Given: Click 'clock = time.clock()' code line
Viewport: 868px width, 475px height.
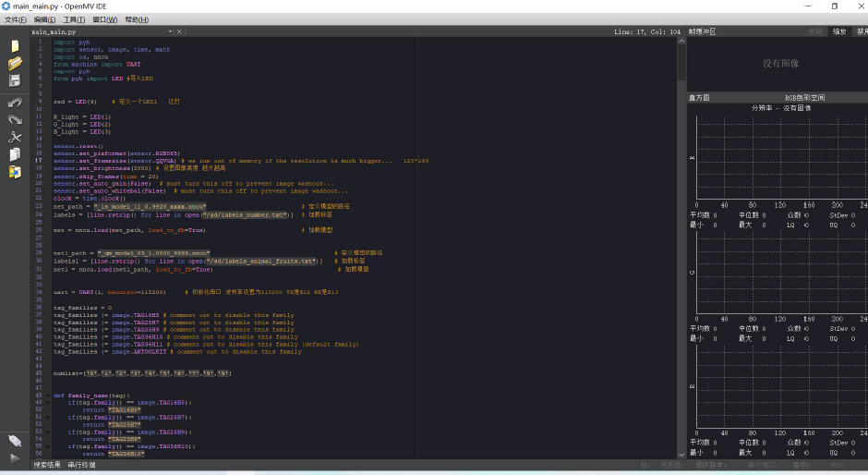Looking at the screenshot, I should click(90, 199).
